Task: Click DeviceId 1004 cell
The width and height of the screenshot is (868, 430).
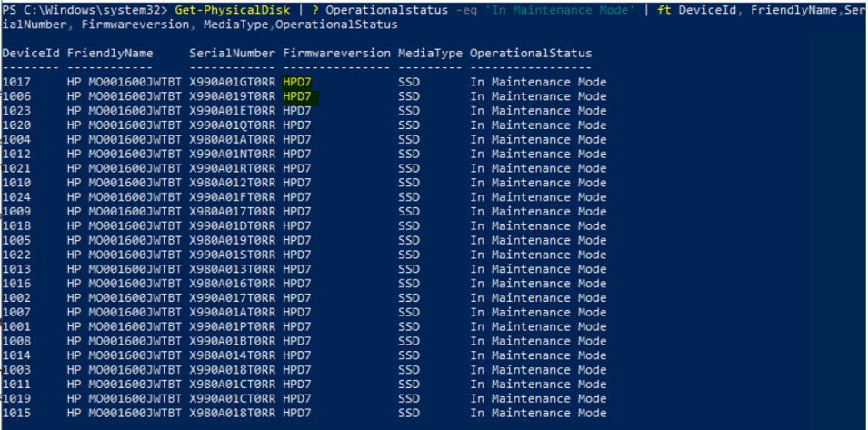Action: [16, 139]
